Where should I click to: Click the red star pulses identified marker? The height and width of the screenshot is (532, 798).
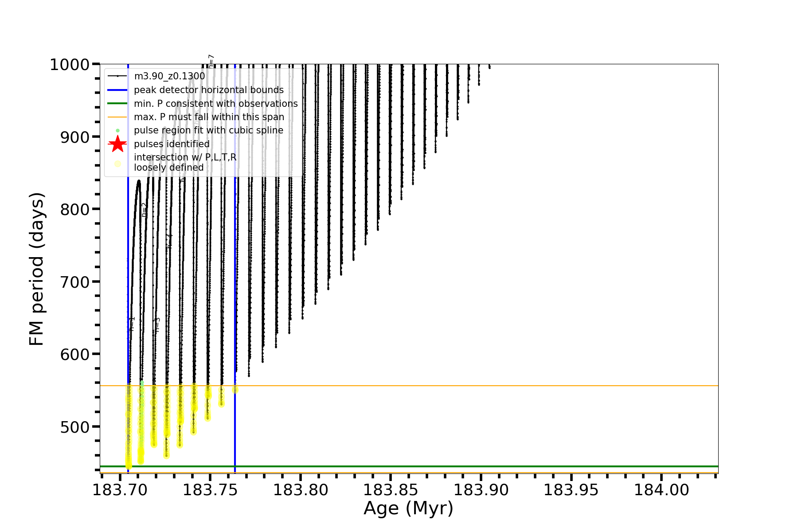coord(117,144)
